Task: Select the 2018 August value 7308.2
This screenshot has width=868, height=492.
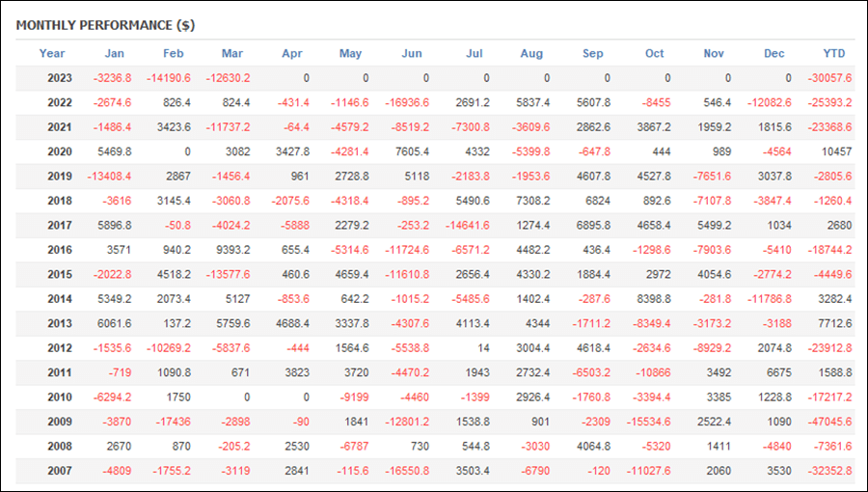Action: coord(532,201)
